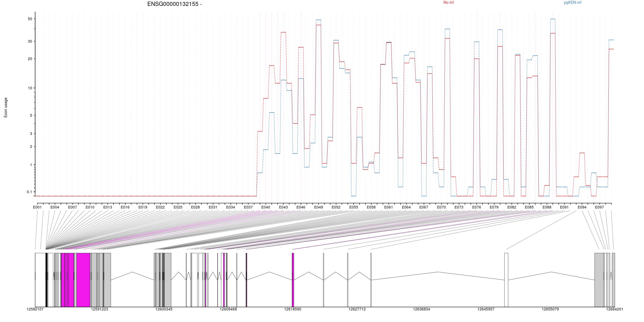Click exon label E034
The width and height of the screenshot is (644, 322).
point(230,207)
